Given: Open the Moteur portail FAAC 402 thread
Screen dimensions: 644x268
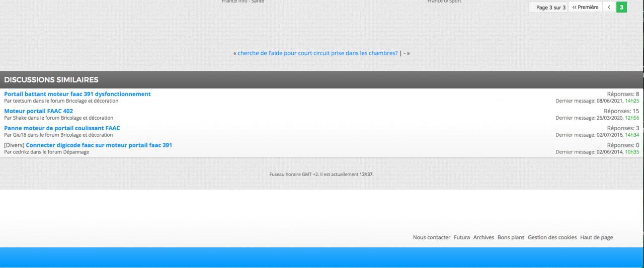Looking at the screenshot, I should (38, 111).
